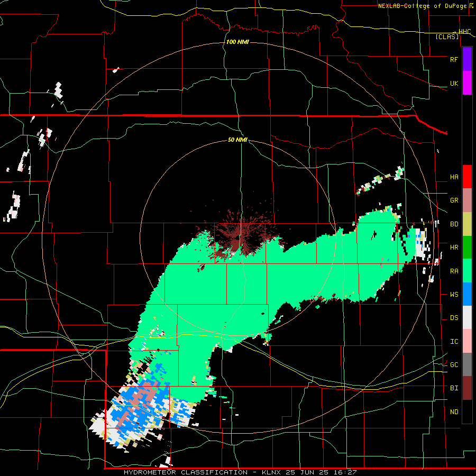Click the gray GC color swatch
The width and height of the screenshot is (476, 476).
pos(467,364)
